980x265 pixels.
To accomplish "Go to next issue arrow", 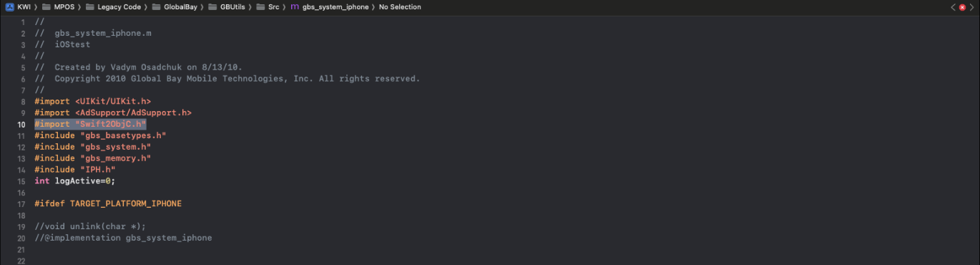I will click(x=972, y=7).
